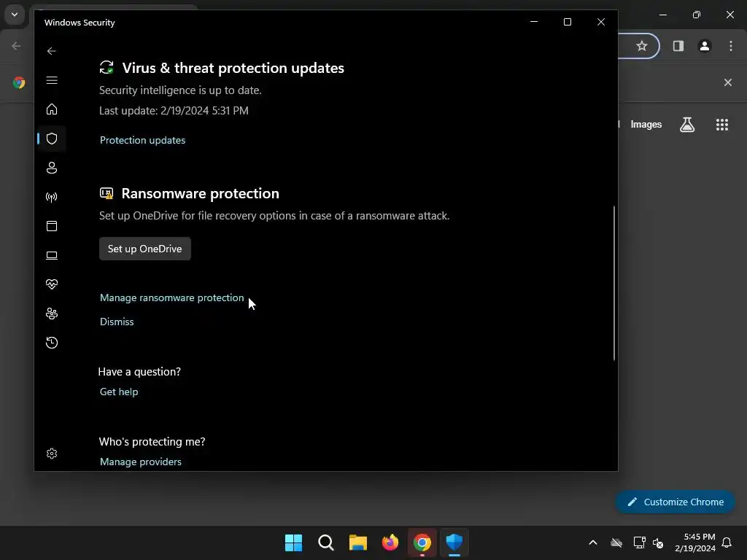Viewport: 747px width, 560px height.
Task: Show hidden system tray icons
Action: coord(593,542)
